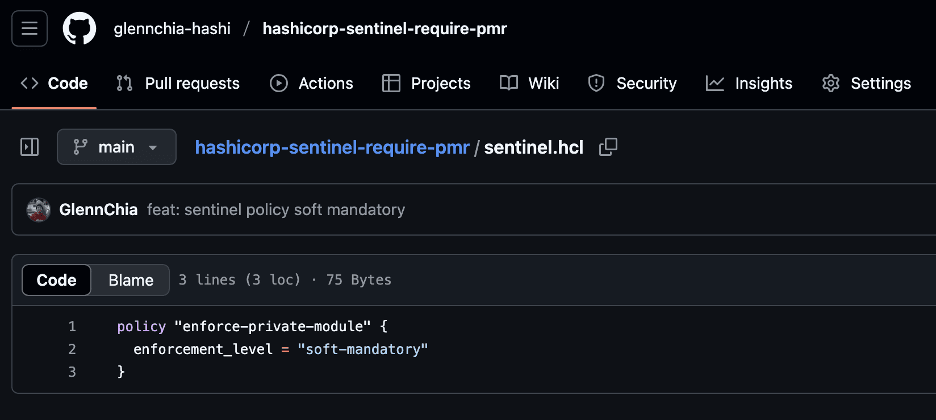Expand the file tree side panel
Image resolution: width=936 pixels, height=420 pixels.
pyautogui.click(x=29, y=147)
